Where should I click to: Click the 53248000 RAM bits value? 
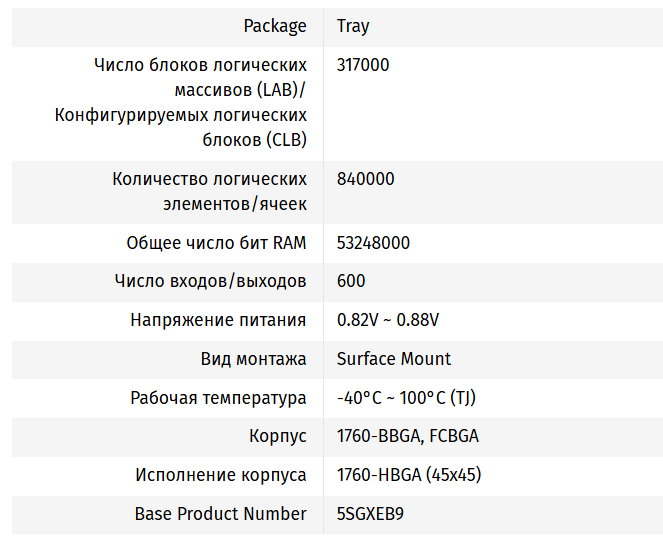point(373,243)
